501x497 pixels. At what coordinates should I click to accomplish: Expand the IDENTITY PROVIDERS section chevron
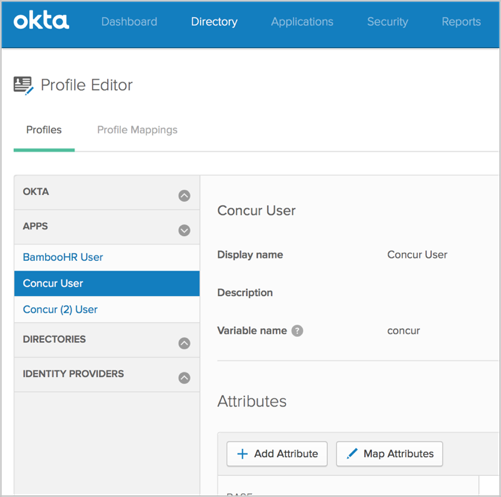(x=184, y=378)
